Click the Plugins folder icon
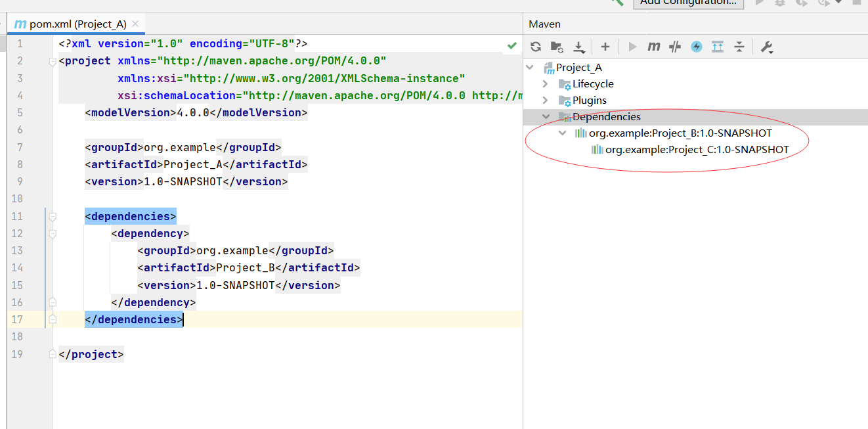This screenshot has width=868, height=429. click(x=564, y=101)
